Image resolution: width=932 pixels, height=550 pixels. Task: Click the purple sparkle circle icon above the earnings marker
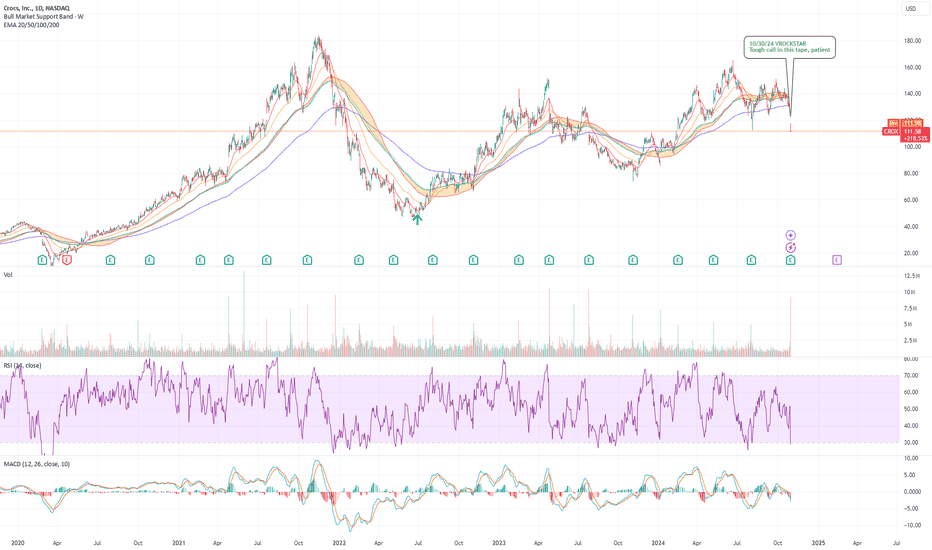point(791,235)
